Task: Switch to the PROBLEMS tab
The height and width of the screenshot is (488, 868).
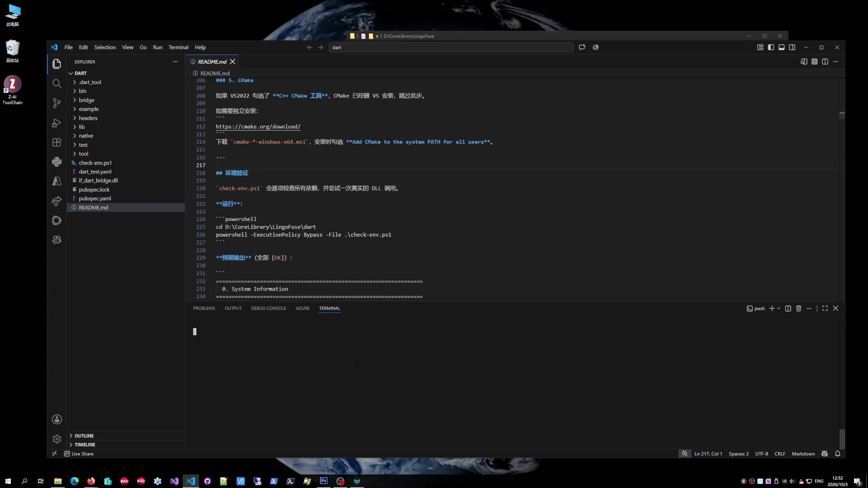Action: [x=204, y=308]
